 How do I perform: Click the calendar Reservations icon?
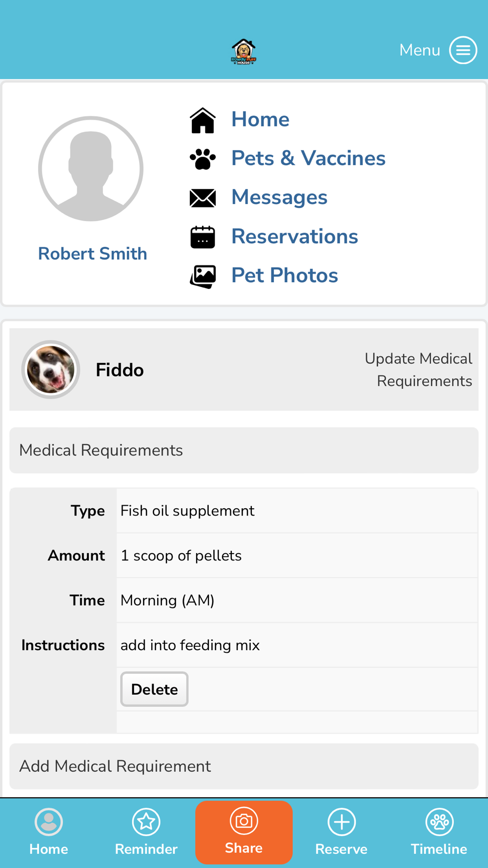[x=203, y=237]
